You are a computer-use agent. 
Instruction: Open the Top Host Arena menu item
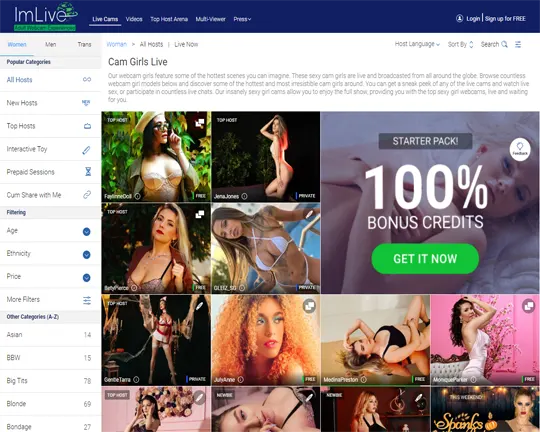click(x=169, y=19)
